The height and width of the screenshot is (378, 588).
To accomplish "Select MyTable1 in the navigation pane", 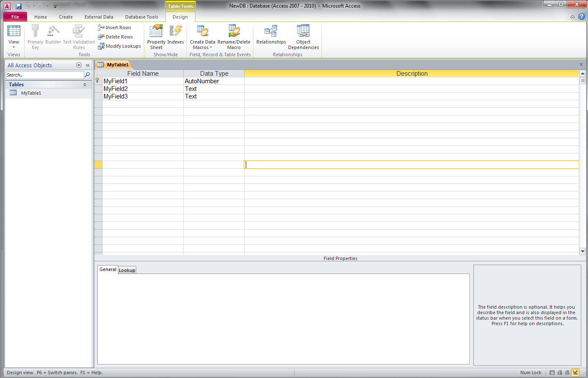I will pyautogui.click(x=32, y=93).
